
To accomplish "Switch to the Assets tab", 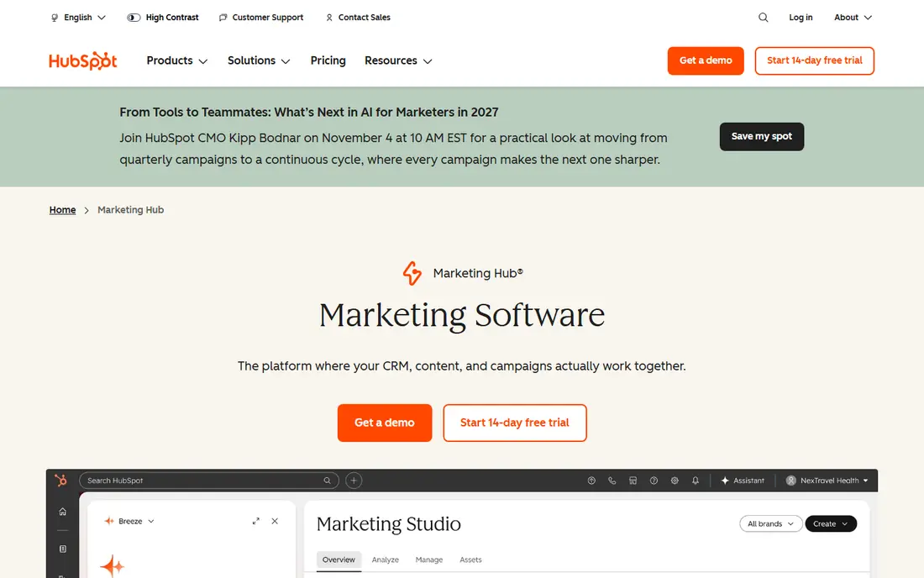I will (x=471, y=560).
